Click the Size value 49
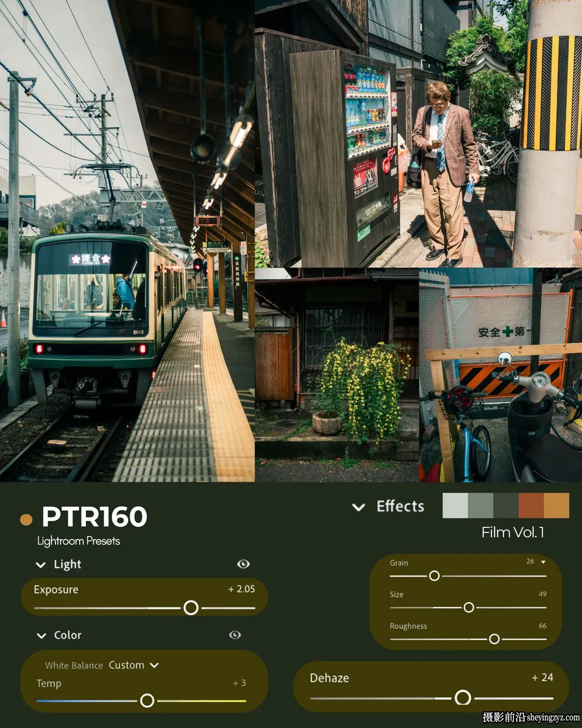582x728 pixels. (x=542, y=594)
